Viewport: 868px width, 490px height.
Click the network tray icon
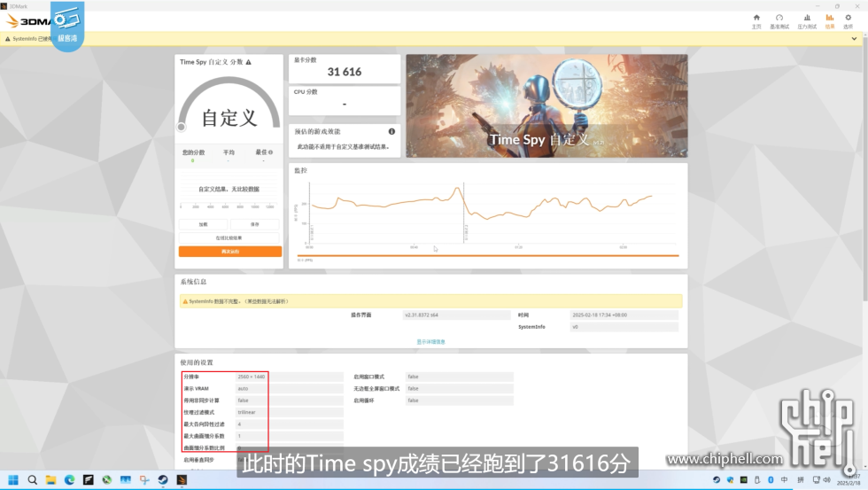coord(816,480)
